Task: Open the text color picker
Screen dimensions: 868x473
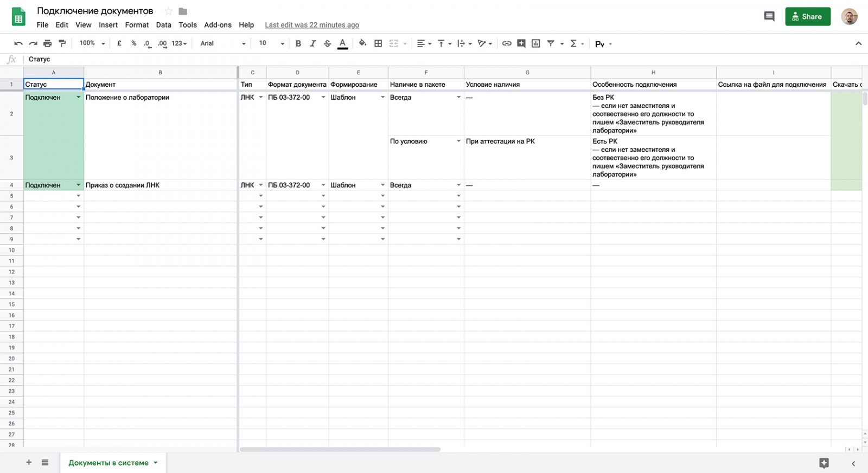Action: click(x=342, y=43)
